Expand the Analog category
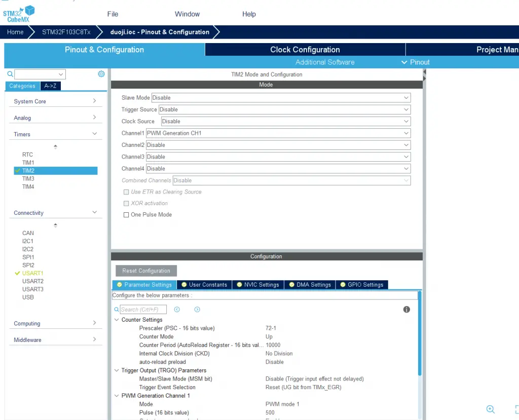Image resolution: width=519 pixels, height=420 pixels. [56, 118]
